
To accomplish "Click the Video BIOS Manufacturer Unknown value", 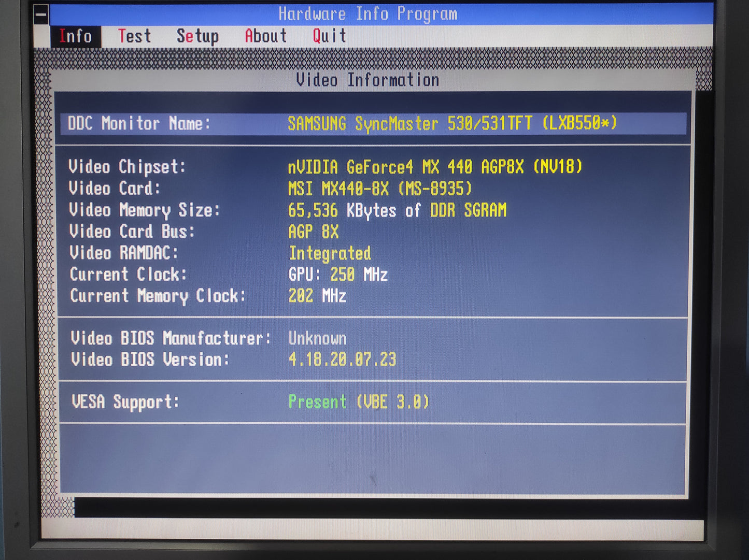I will coord(317,339).
